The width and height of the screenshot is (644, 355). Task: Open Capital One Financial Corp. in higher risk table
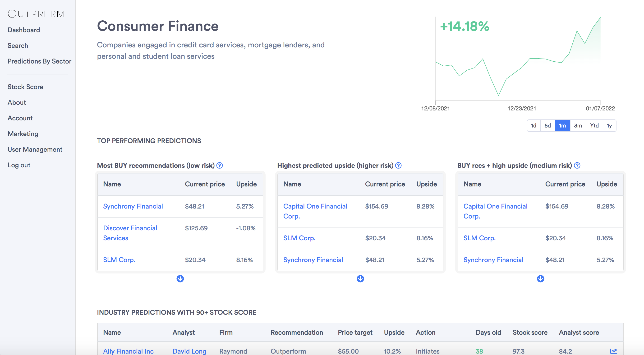(x=315, y=211)
